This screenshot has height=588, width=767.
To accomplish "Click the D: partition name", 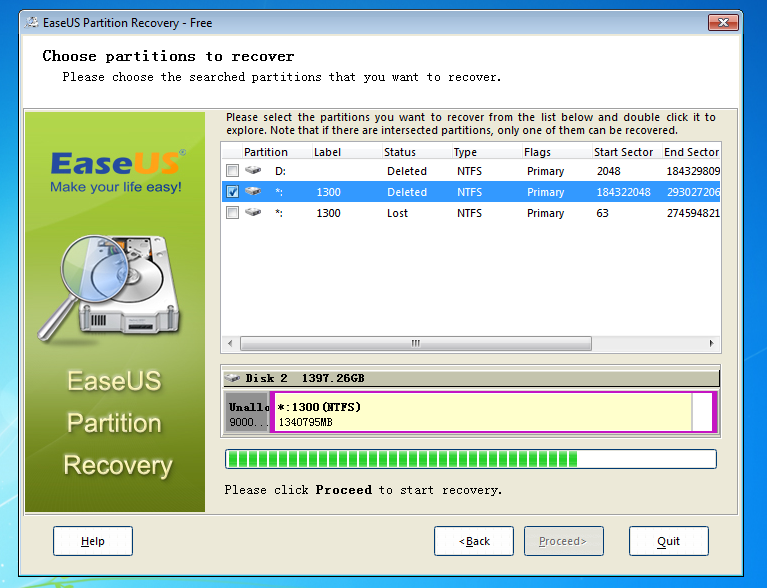I will tap(280, 171).
